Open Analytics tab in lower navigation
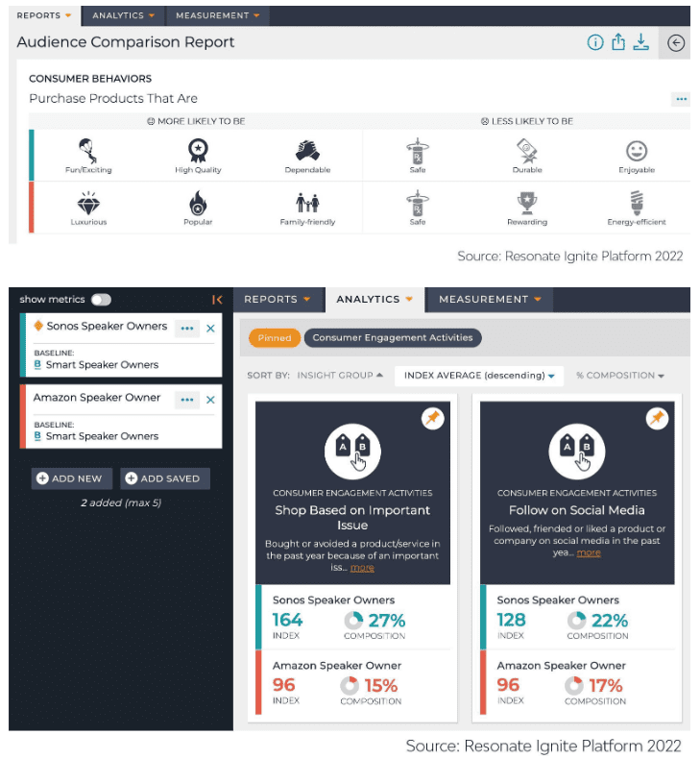Image resolution: width=700 pixels, height=759 pixels. pos(374,299)
